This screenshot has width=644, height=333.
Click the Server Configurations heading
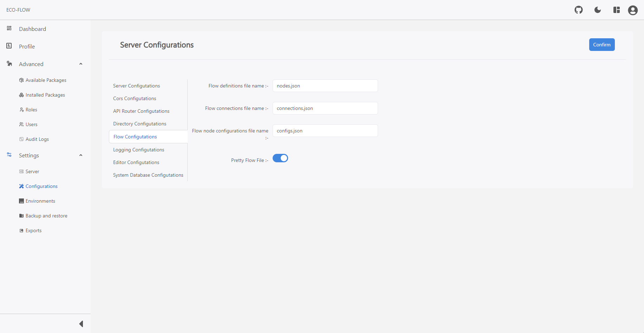(157, 45)
